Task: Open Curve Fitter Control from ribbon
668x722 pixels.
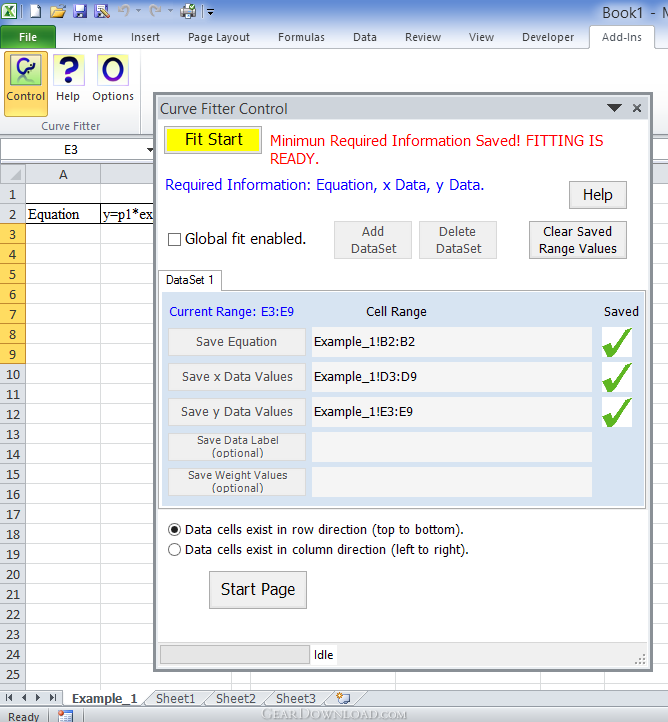Action: [x=26, y=83]
